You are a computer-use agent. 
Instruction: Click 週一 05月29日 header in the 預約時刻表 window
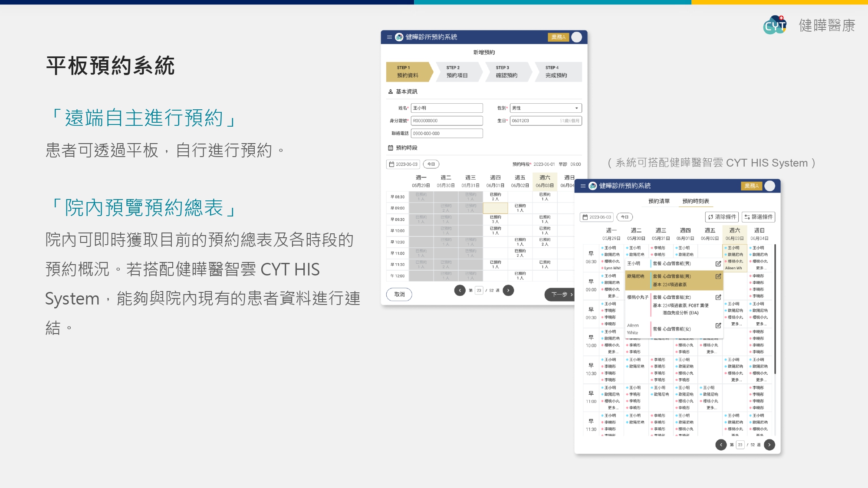611,234
